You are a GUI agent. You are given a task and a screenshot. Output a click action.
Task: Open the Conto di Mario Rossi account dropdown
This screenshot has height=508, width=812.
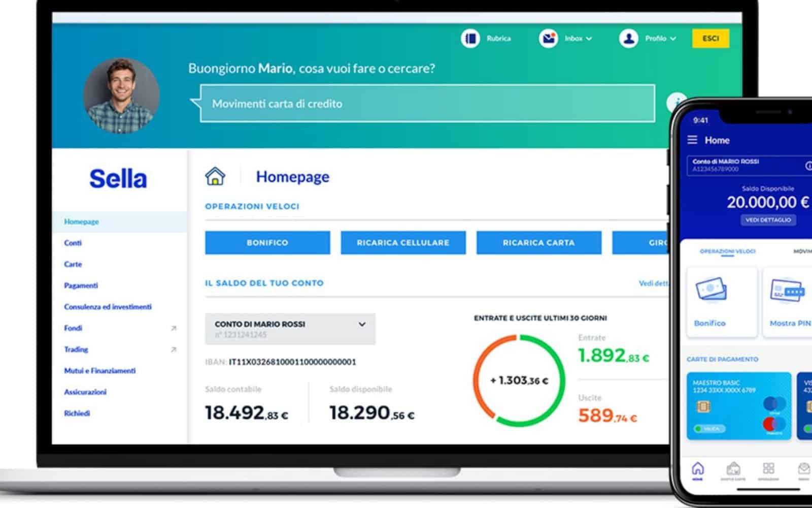290,329
